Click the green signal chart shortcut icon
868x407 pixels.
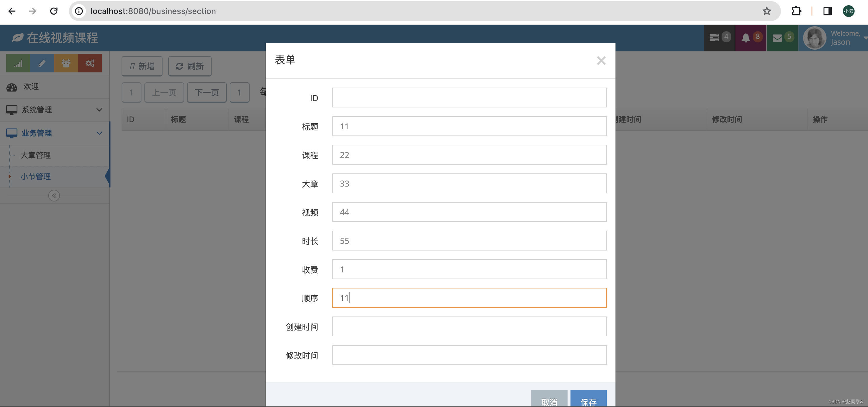(x=18, y=63)
